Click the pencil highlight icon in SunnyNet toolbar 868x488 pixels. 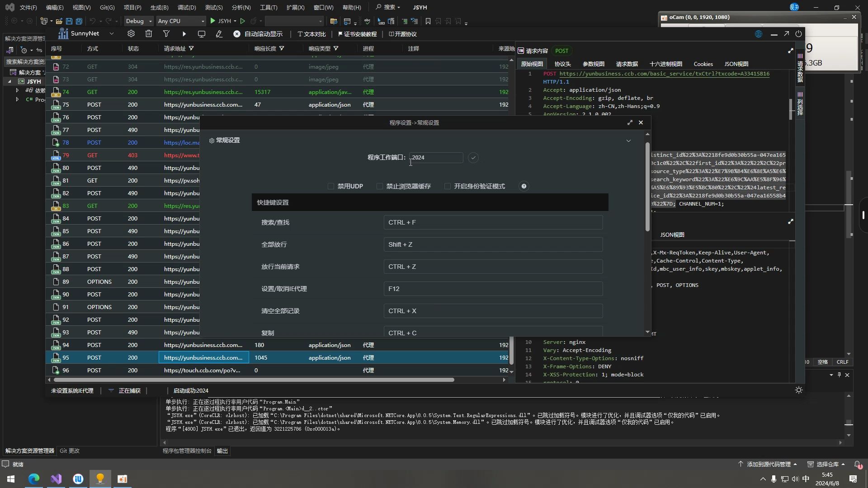coord(219,34)
